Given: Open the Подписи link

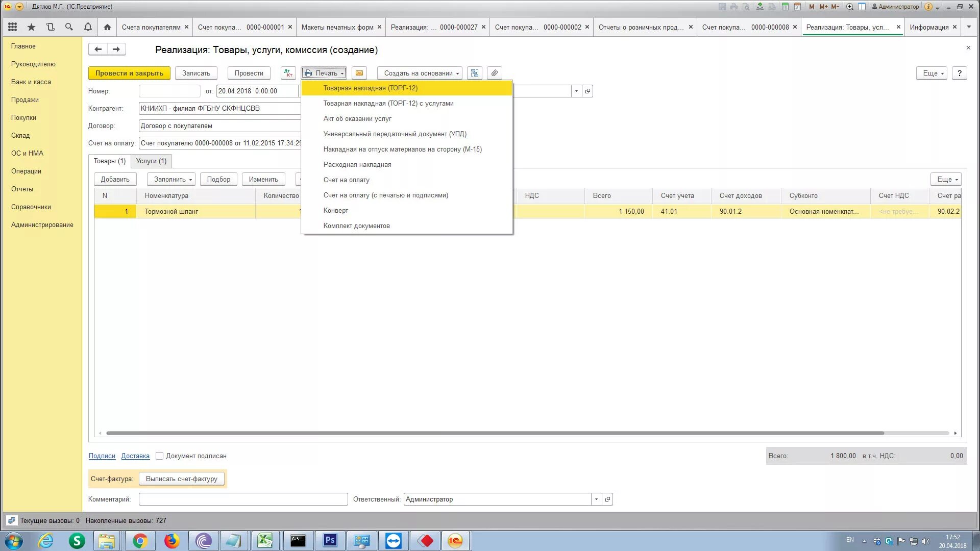Looking at the screenshot, I should point(102,456).
